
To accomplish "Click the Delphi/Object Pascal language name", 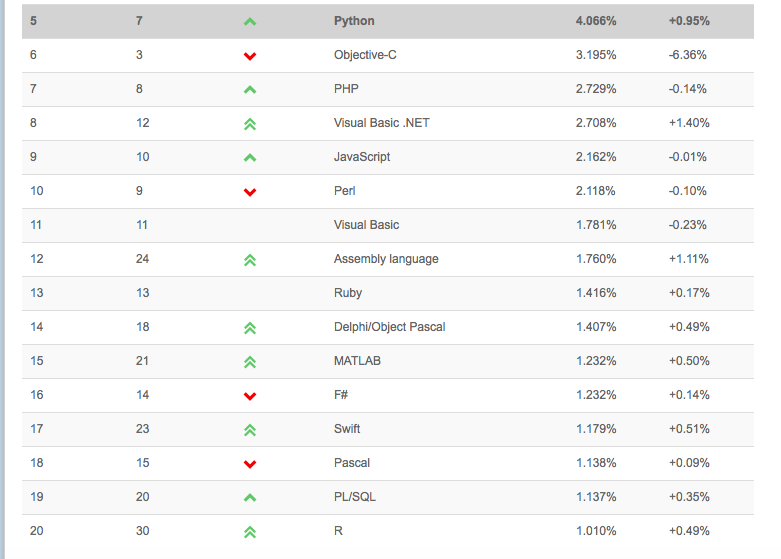I will [x=389, y=327].
